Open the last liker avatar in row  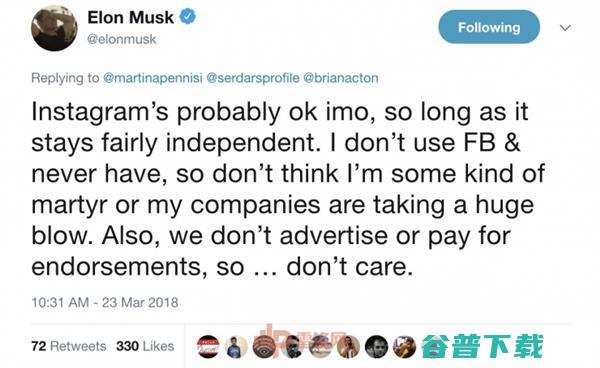[404, 347]
